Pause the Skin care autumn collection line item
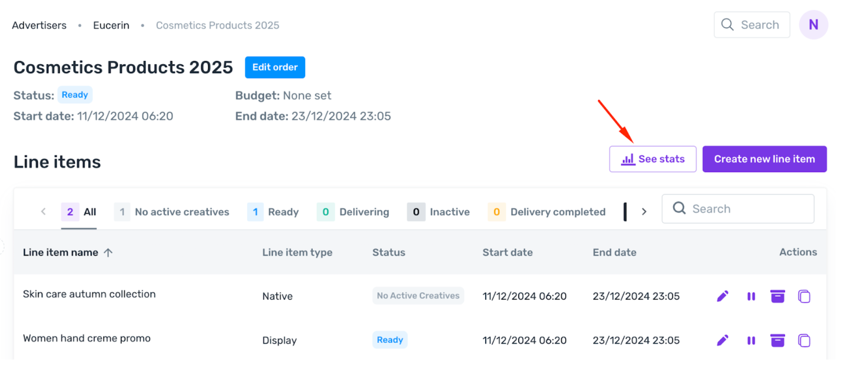 [x=751, y=296]
